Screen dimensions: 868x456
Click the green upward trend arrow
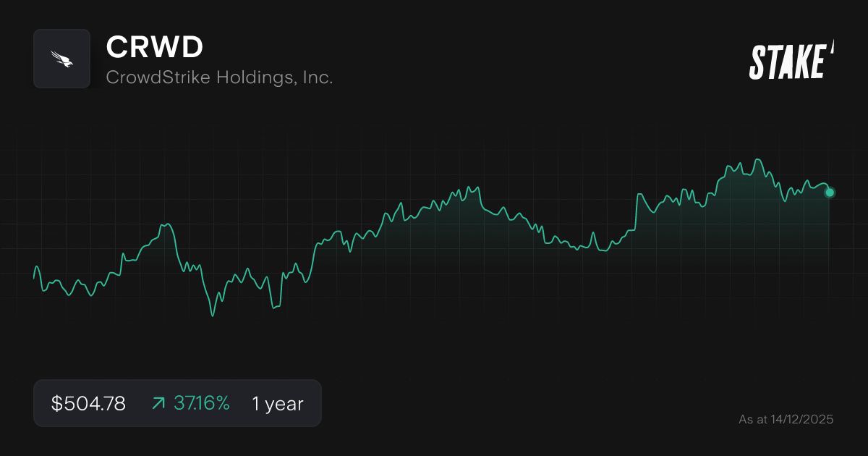tap(158, 403)
